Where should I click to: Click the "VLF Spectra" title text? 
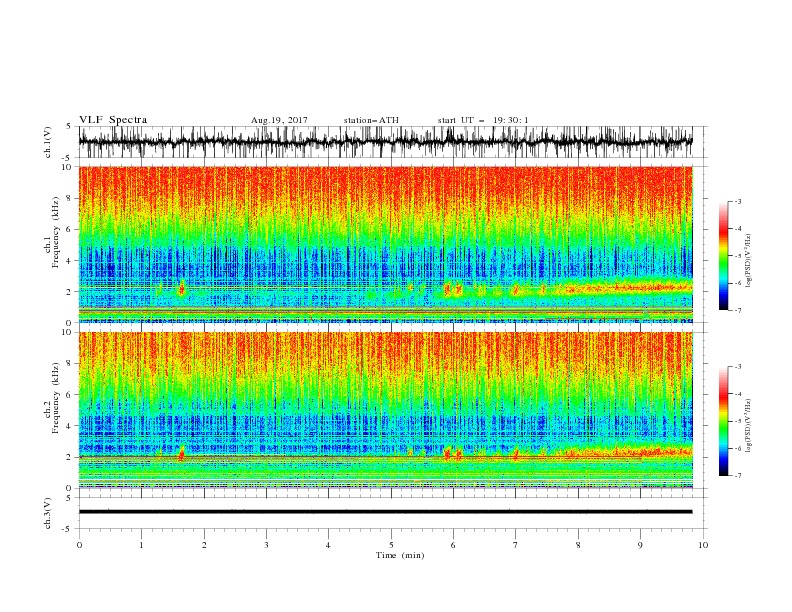[113, 120]
